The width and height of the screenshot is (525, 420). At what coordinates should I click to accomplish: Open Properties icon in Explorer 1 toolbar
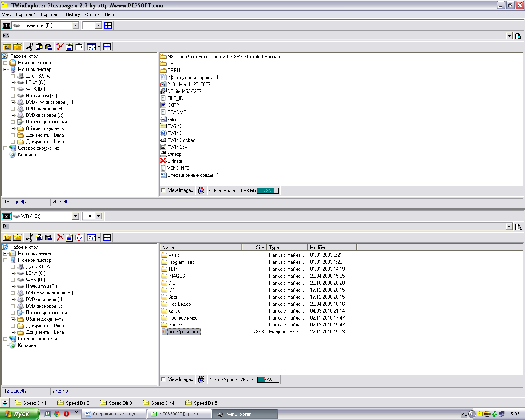70,47
